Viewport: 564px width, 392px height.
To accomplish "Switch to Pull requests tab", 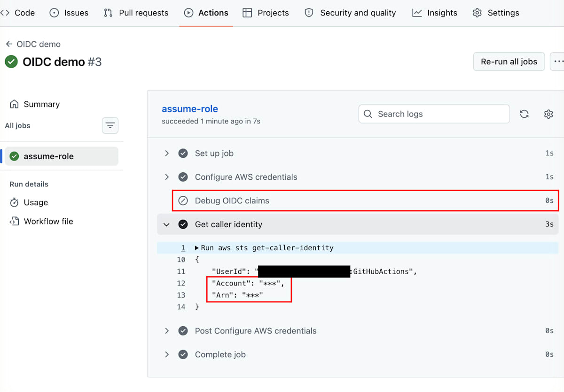I will (x=136, y=13).
